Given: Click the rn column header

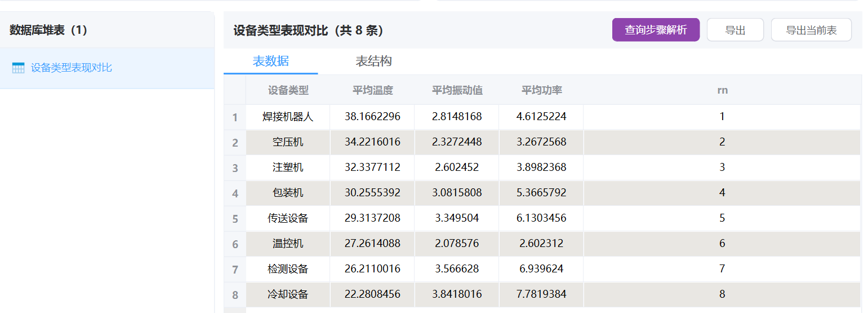Looking at the screenshot, I should coord(722,90).
